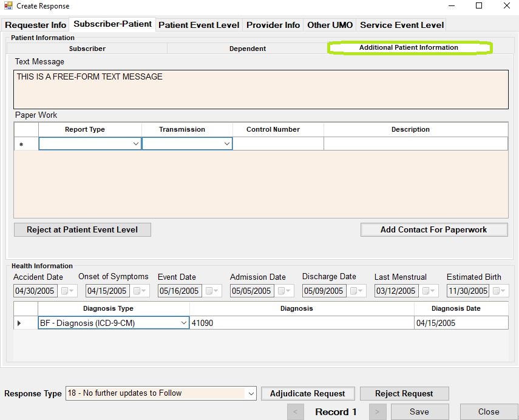This screenshot has height=420, width=519.
Task: Open Event Date calendar picker
Action: pos(212,291)
